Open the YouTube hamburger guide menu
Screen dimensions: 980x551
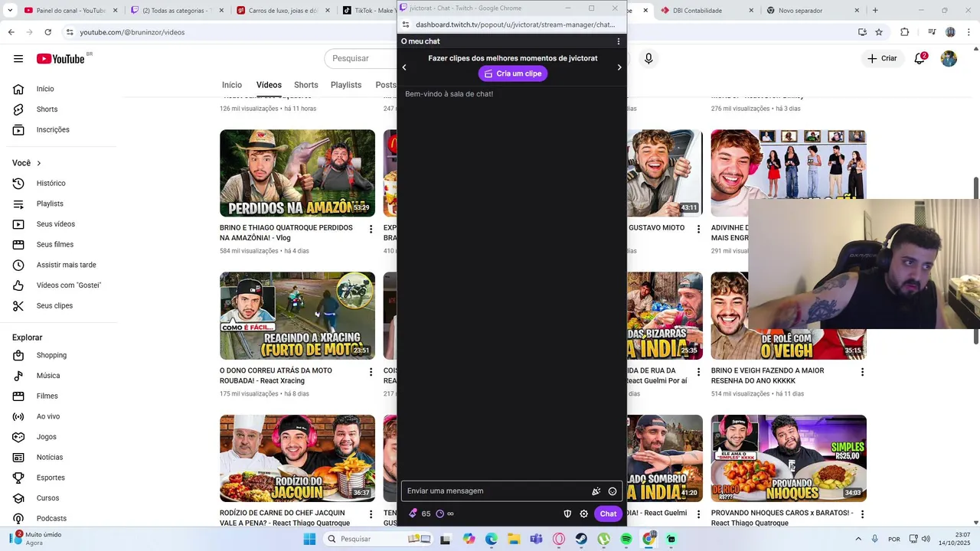18,59
